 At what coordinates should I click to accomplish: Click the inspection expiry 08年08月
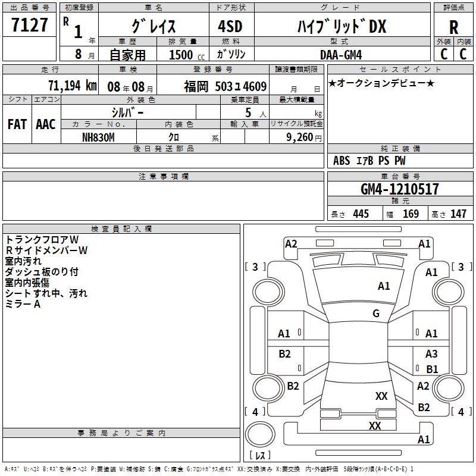pyautogui.click(x=130, y=87)
